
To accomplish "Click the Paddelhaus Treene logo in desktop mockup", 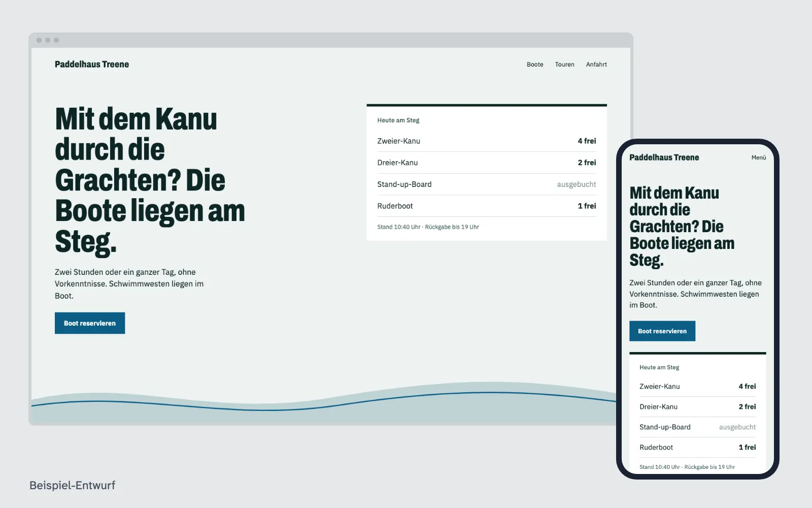I will (x=92, y=65).
